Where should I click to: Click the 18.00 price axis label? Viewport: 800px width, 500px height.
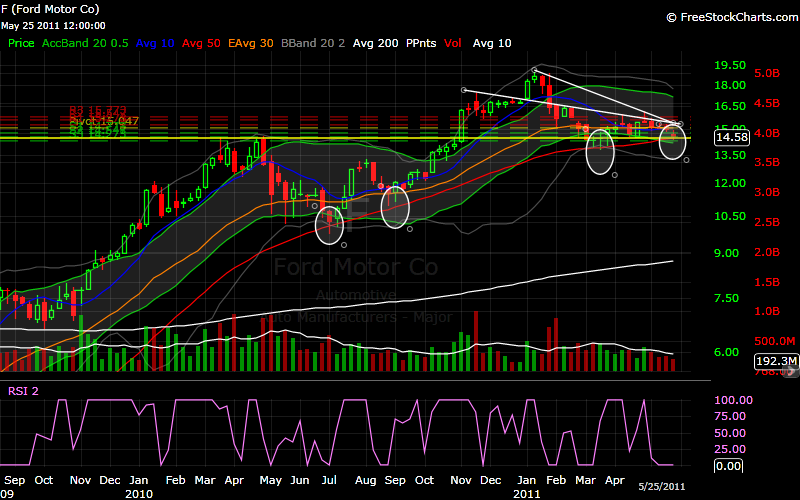tap(730, 85)
